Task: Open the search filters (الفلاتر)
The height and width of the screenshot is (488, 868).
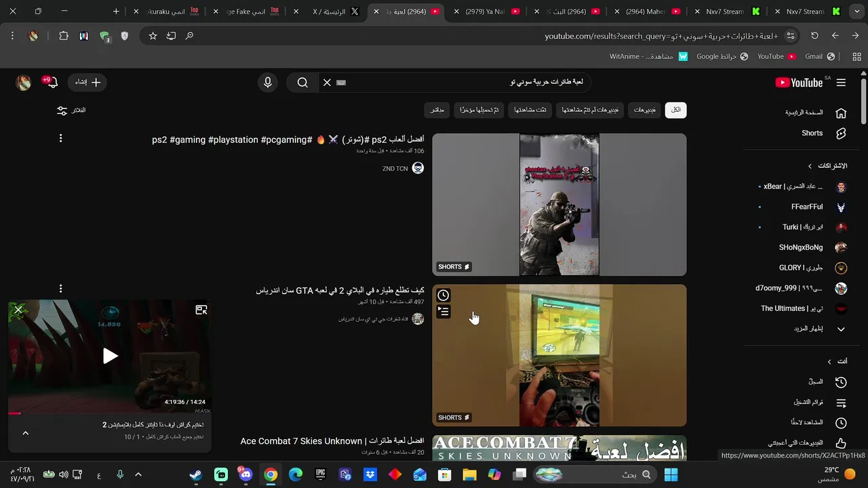Action: pyautogui.click(x=71, y=110)
